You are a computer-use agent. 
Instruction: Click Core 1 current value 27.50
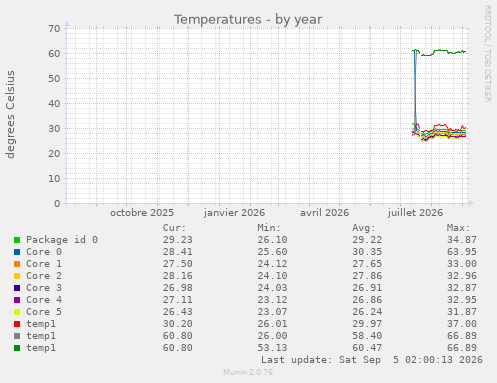(178, 264)
